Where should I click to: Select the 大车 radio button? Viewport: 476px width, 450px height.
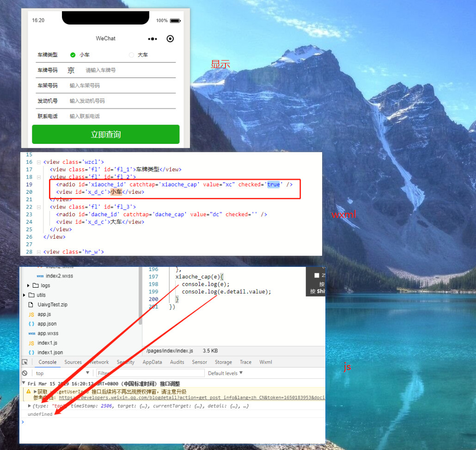pos(131,55)
